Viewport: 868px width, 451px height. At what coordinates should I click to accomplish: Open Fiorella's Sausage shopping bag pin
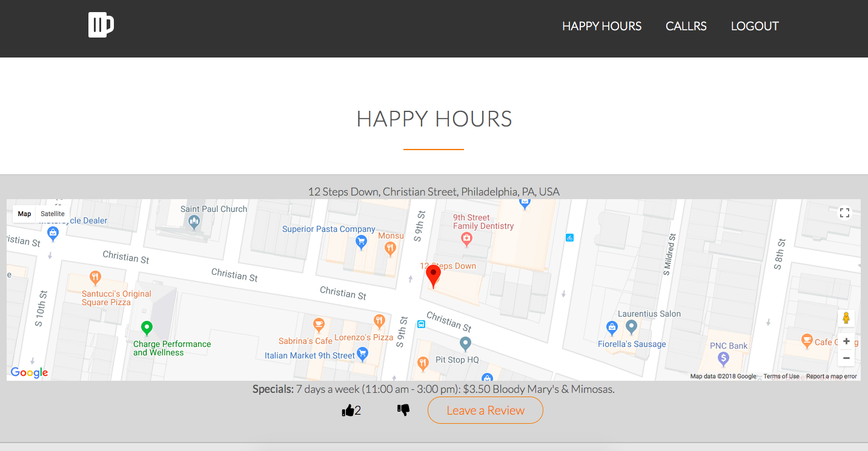pyautogui.click(x=612, y=328)
